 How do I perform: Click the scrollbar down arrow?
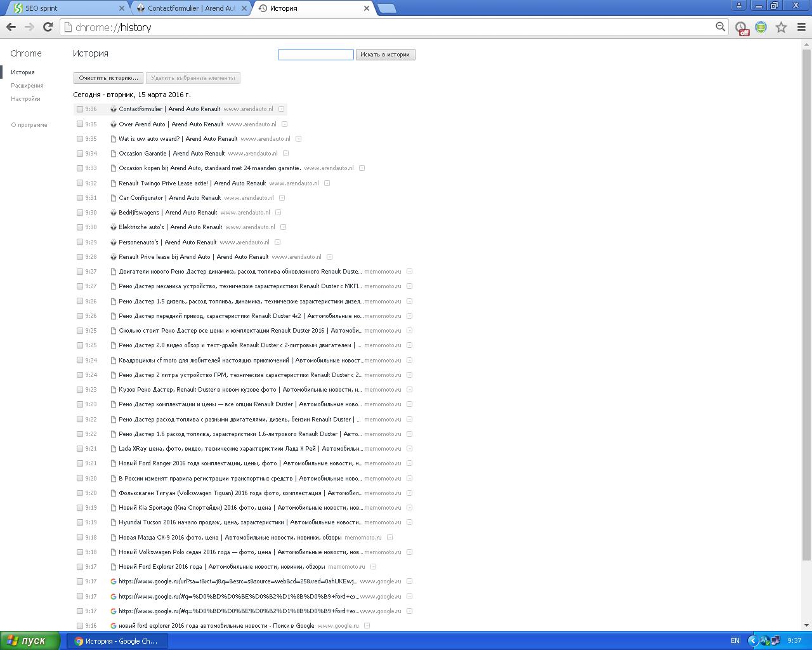click(x=807, y=626)
